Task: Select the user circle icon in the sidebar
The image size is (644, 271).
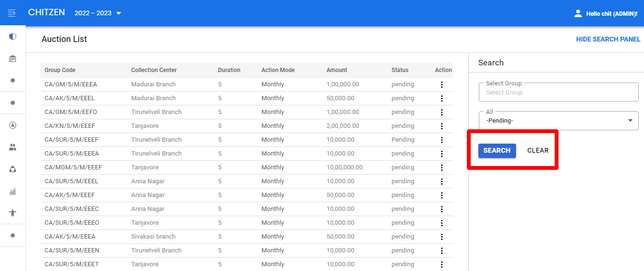Action: (12, 125)
